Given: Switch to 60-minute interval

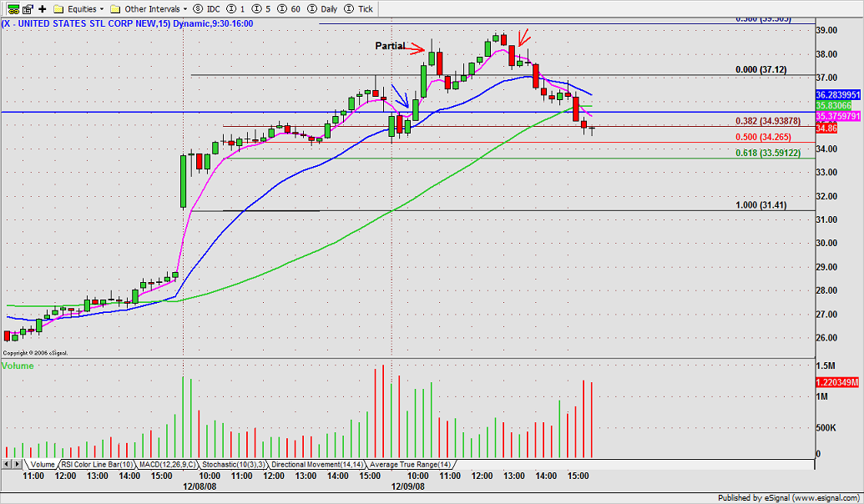Looking at the screenshot, I should pos(289,9).
